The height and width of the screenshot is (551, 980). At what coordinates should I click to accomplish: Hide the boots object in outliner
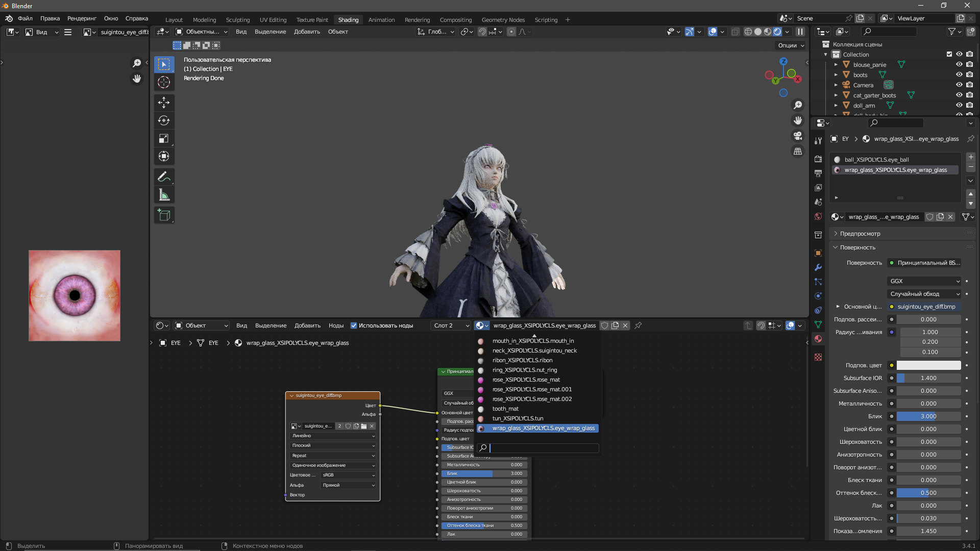(959, 74)
